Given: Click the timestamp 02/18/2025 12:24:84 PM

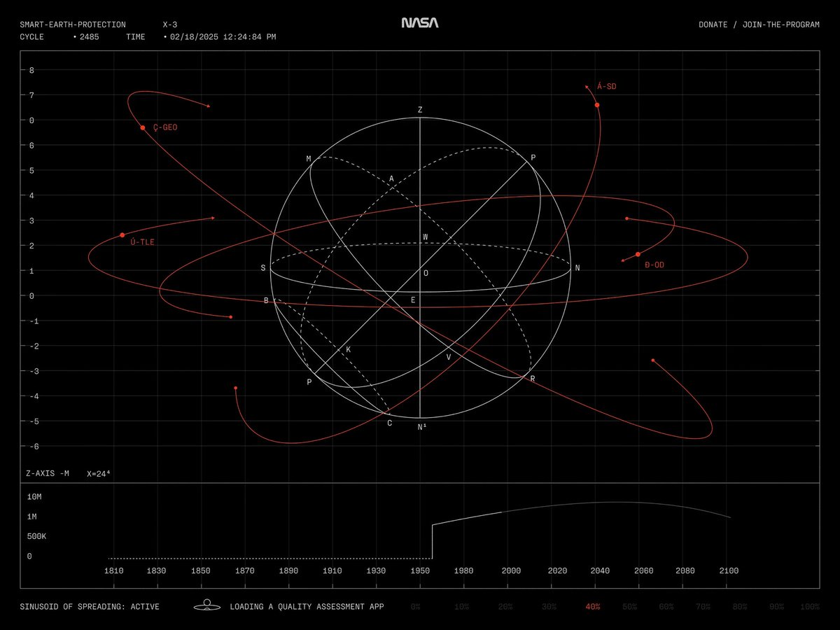Looking at the screenshot, I should [223, 36].
